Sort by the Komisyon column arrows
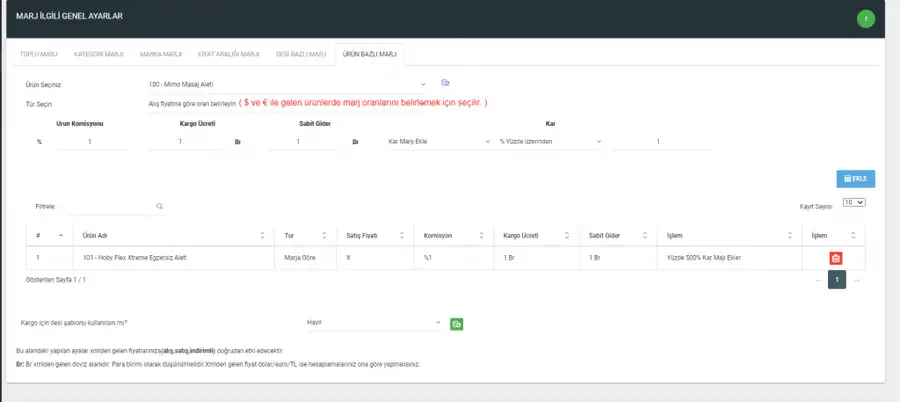This screenshot has height=402, width=900. coord(481,235)
